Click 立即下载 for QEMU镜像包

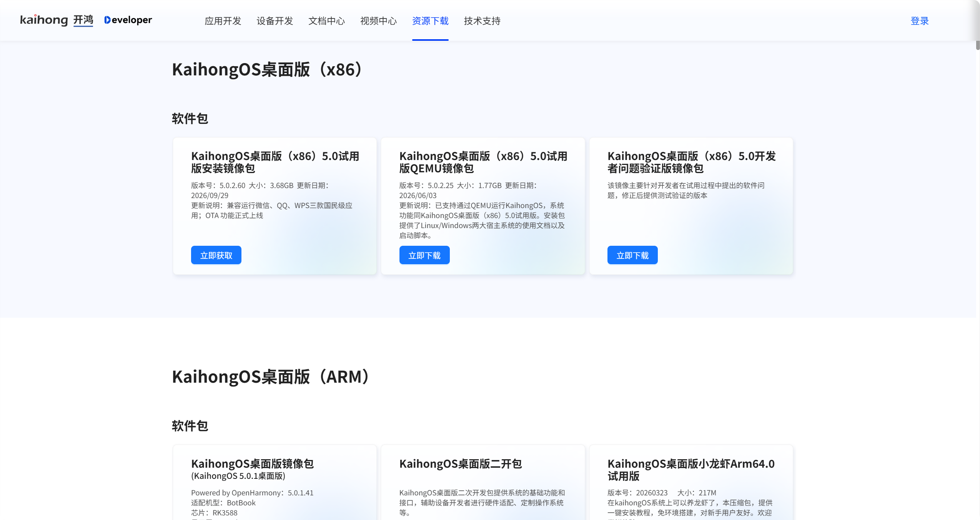tap(424, 255)
